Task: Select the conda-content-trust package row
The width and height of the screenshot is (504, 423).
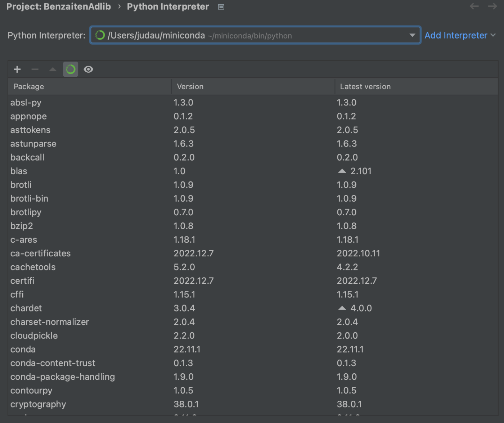Action: (253, 363)
